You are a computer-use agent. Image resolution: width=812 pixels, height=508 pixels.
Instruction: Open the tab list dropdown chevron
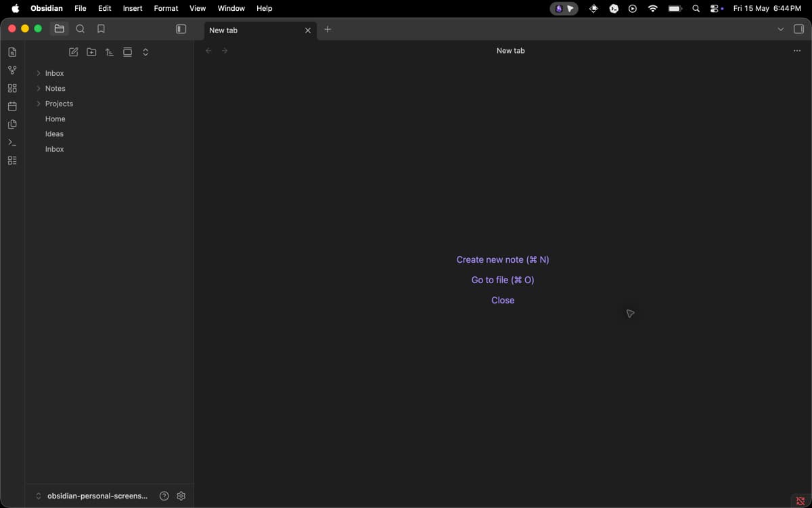pyautogui.click(x=780, y=29)
